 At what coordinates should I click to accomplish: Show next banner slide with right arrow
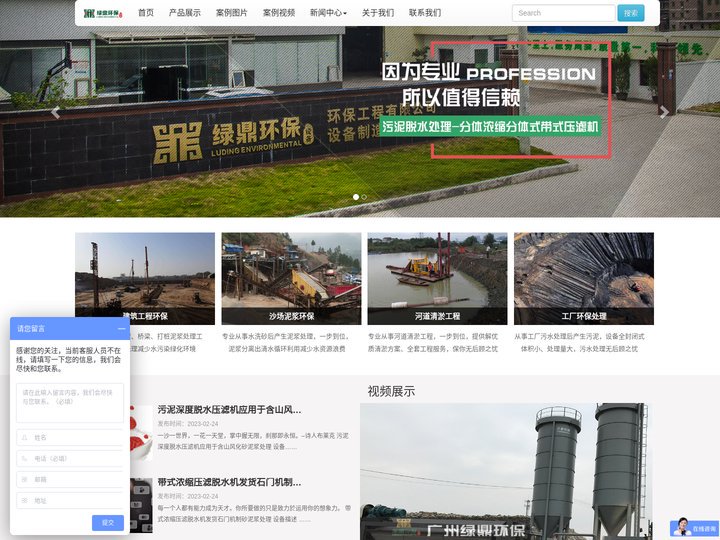[x=664, y=112]
